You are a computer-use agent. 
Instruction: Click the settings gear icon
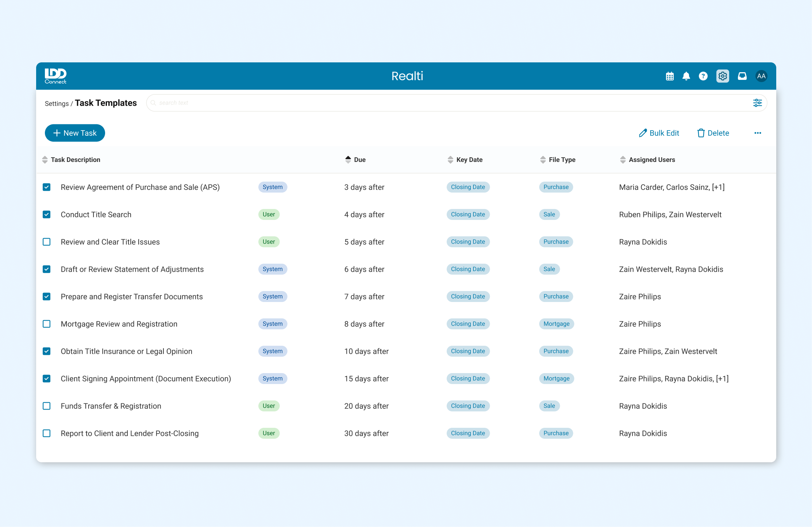722,76
